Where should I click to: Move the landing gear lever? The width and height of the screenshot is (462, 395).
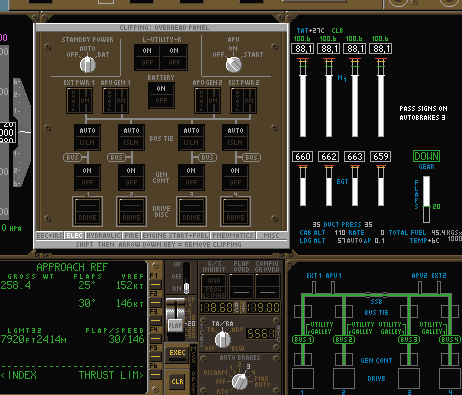pyautogui.click(x=187, y=288)
